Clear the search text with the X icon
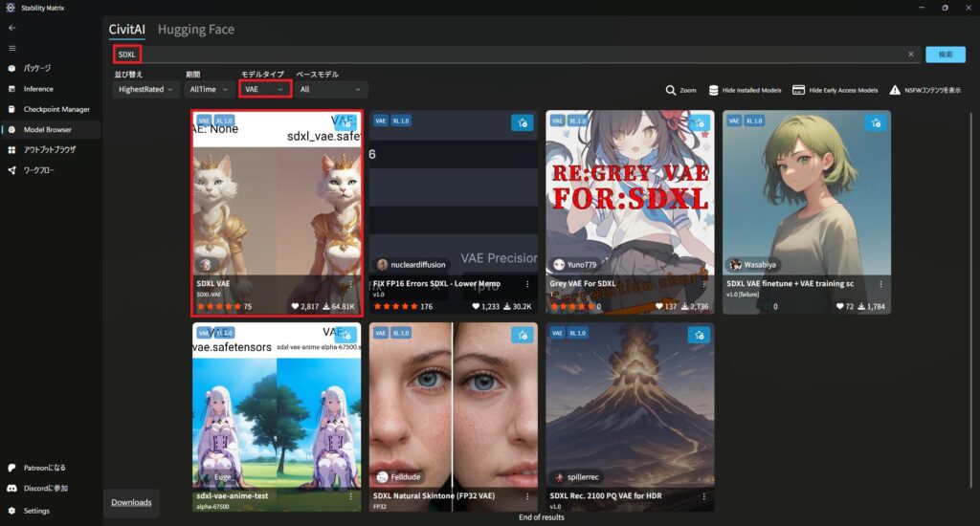Viewport: 980px width, 526px height. (911, 55)
